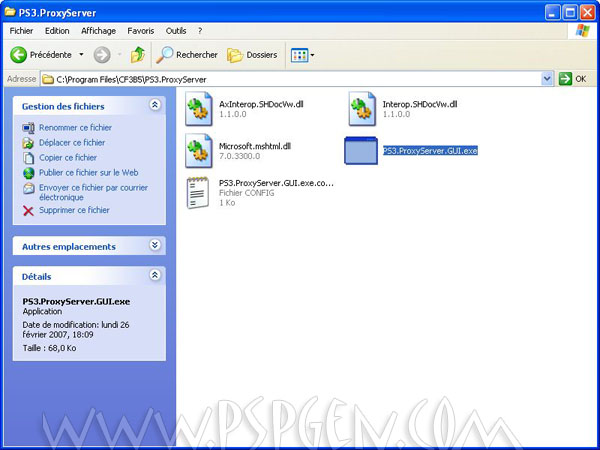Click the address bar folder icon

click(x=48, y=80)
